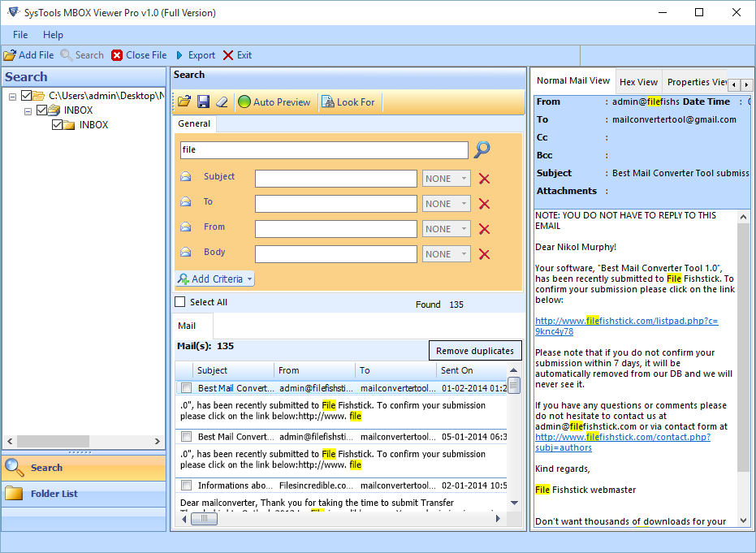Click the red Close File icon
This screenshot has height=553, width=756.
coord(117,55)
